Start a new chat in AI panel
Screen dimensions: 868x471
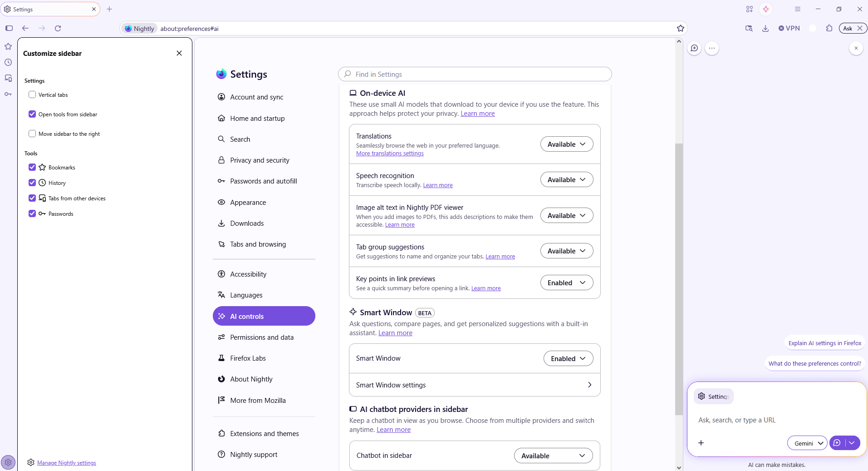(694, 48)
